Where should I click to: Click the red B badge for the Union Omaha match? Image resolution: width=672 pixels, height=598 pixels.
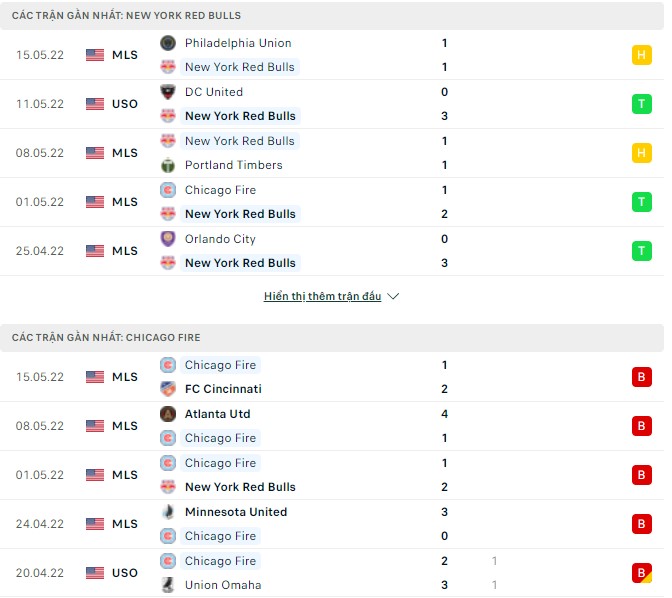[641, 573]
